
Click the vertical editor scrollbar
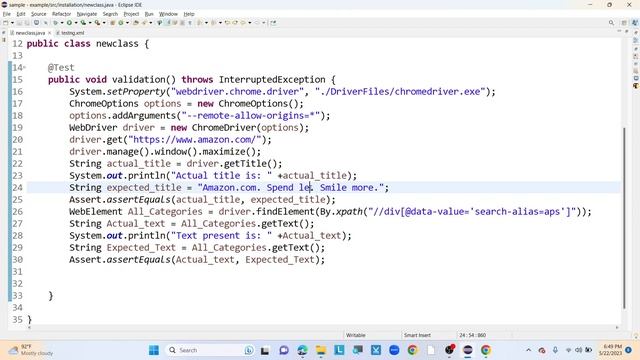tap(624, 218)
